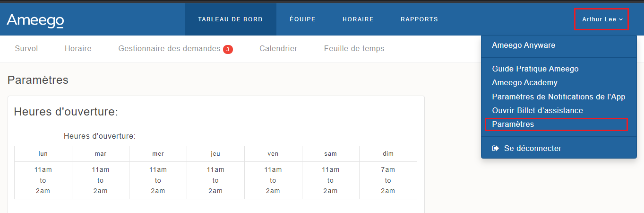
Task: Go to the Horaire main navigation tab
Action: 358,19
